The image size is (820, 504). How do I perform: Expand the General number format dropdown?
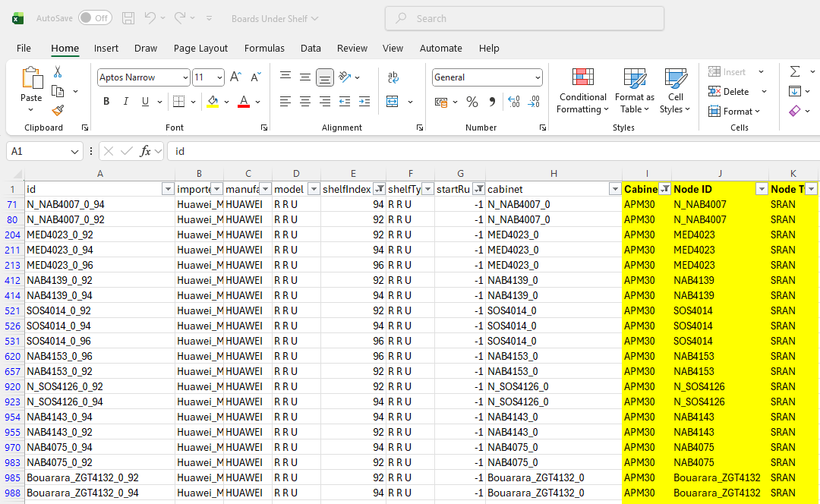pyautogui.click(x=538, y=77)
